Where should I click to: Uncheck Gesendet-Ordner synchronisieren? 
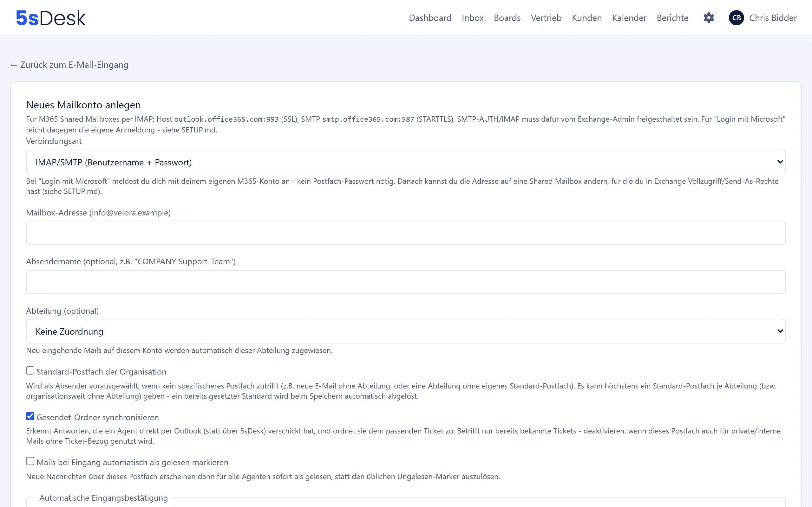(30, 416)
